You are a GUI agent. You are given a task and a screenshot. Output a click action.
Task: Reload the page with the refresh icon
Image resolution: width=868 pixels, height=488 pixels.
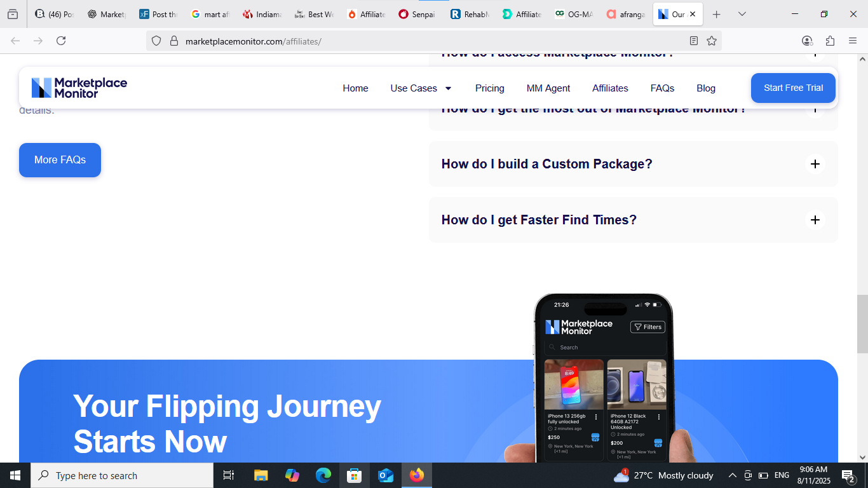pos(61,41)
